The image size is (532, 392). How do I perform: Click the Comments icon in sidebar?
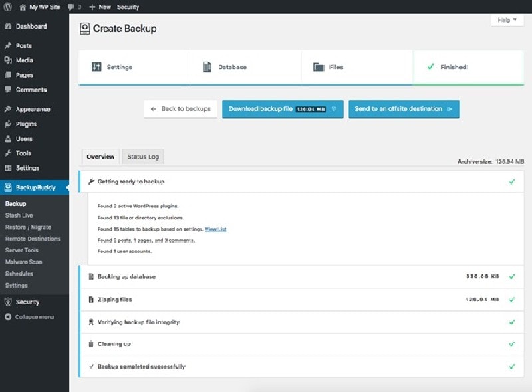(x=8, y=90)
